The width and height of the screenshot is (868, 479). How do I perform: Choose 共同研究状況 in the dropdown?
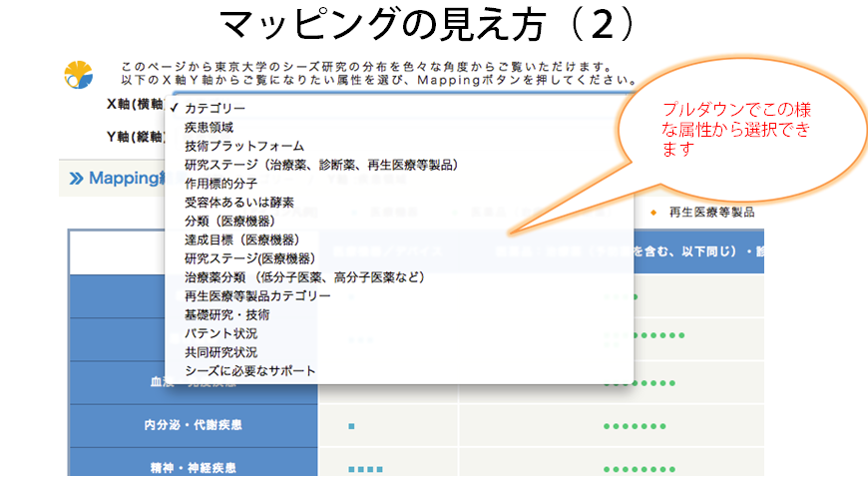pyautogui.click(x=220, y=352)
